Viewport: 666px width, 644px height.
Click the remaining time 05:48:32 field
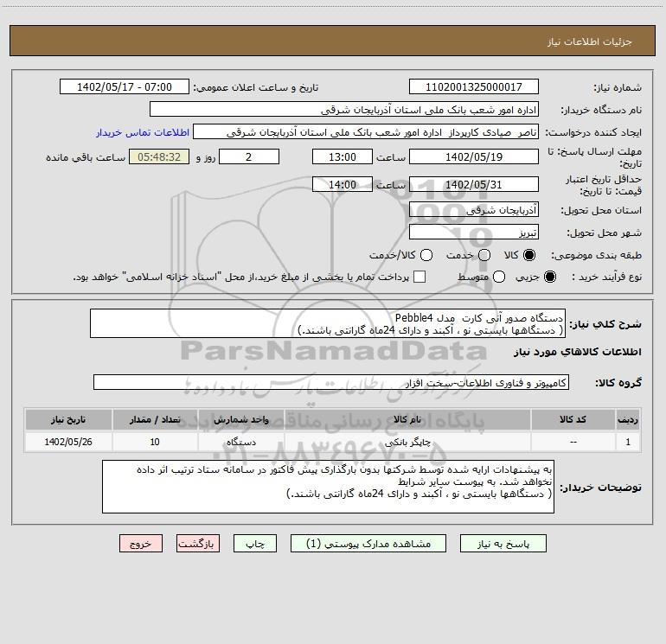[159, 156]
